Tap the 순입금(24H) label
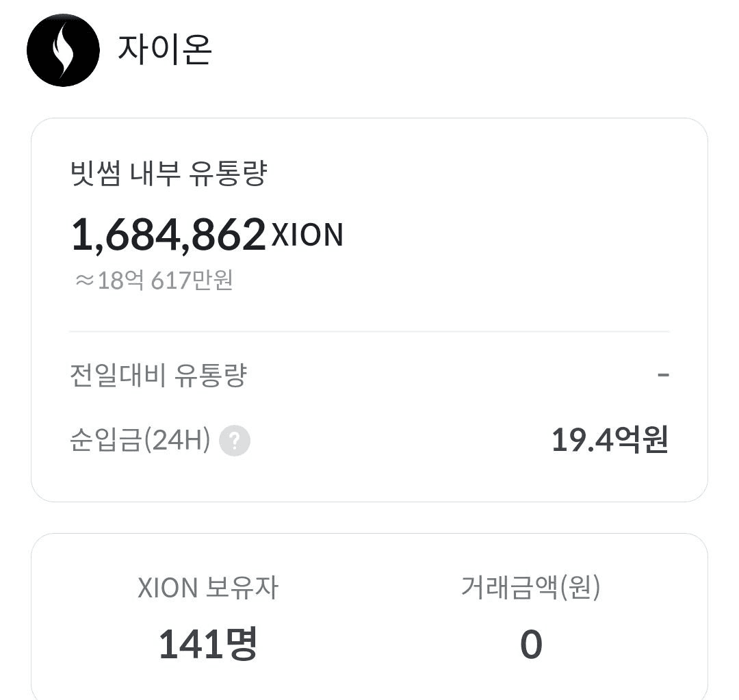This screenshot has width=739, height=700. 140,440
